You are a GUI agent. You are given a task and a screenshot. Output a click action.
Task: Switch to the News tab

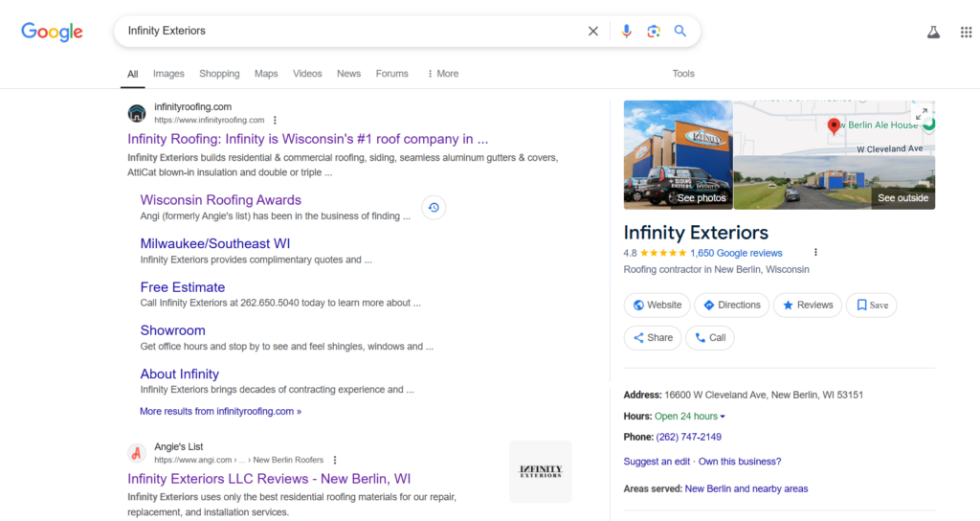[x=348, y=74]
